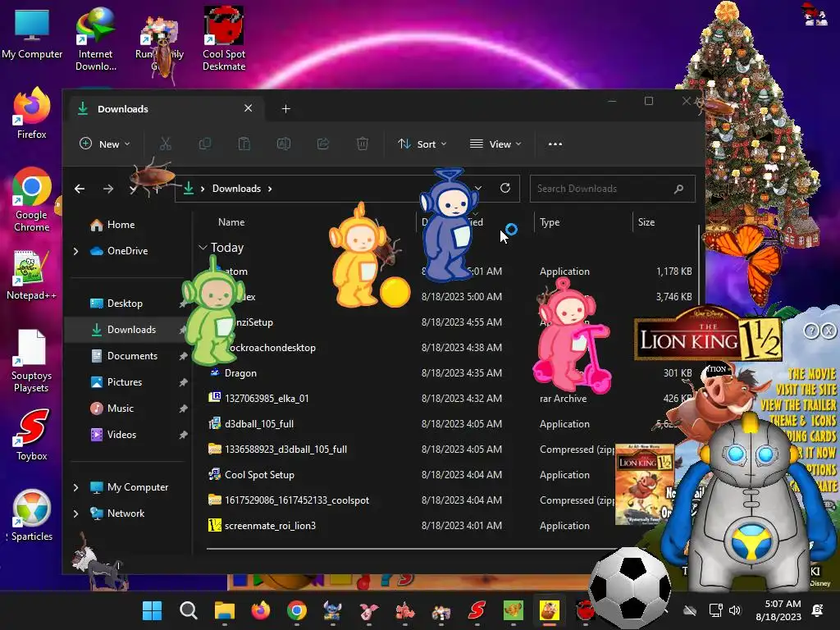The image size is (840, 630).
Task: Click the Paste clipboard icon in toolbar
Action: click(x=244, y=144)
